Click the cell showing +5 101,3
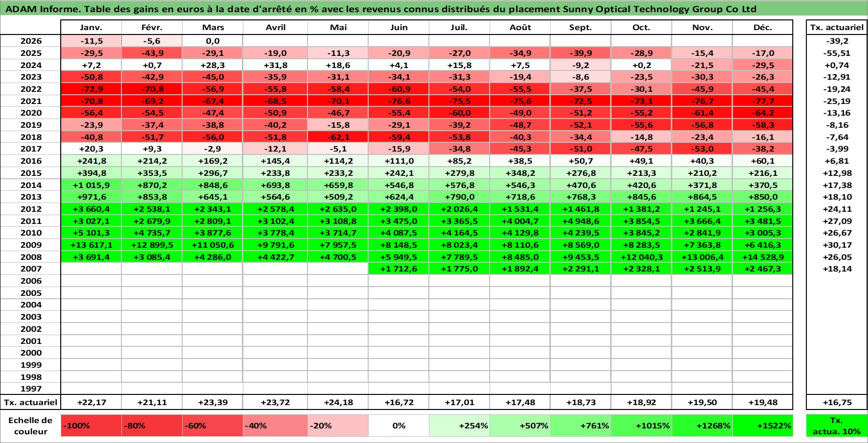Image resolution: width=868 pixels, height=443 pixels. click(x=91, y=233)
